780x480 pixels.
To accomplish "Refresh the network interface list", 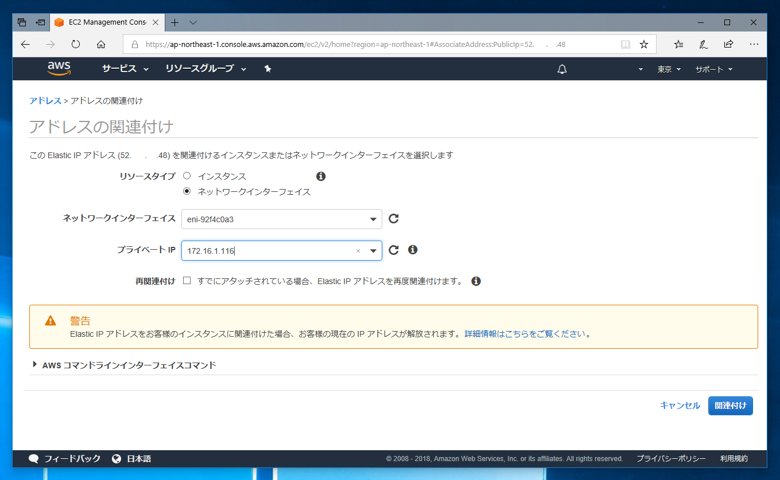I will click(x=393, y=219).
